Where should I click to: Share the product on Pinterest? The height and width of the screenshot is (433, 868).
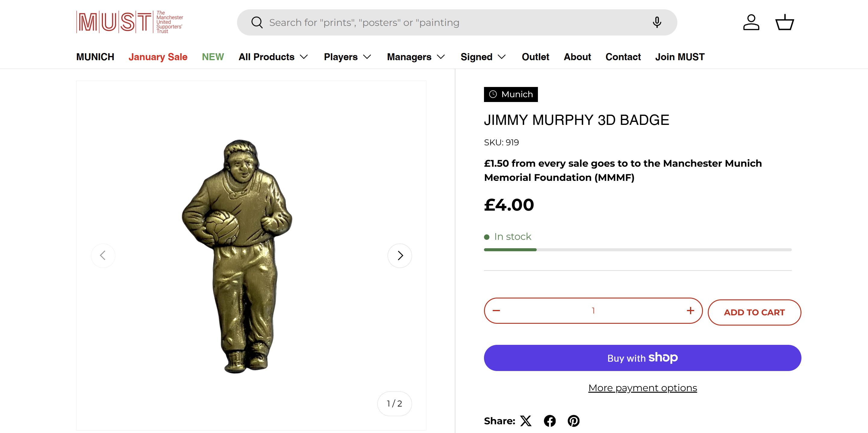point(573,421)
